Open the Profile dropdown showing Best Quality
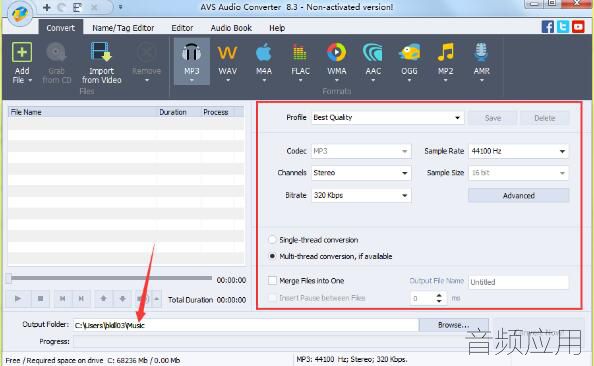594x366 pixels. click(387, 117)
